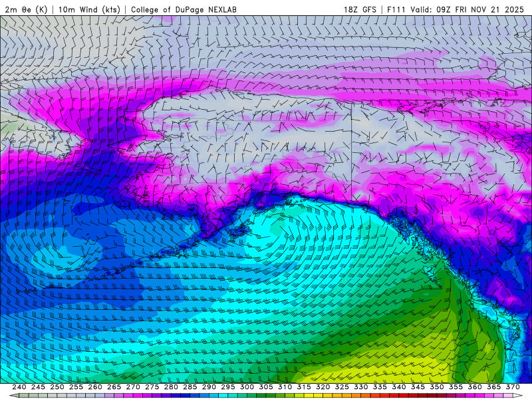Click the 285 color scale label
Screen dimensions: 532x399
point(190,387)
